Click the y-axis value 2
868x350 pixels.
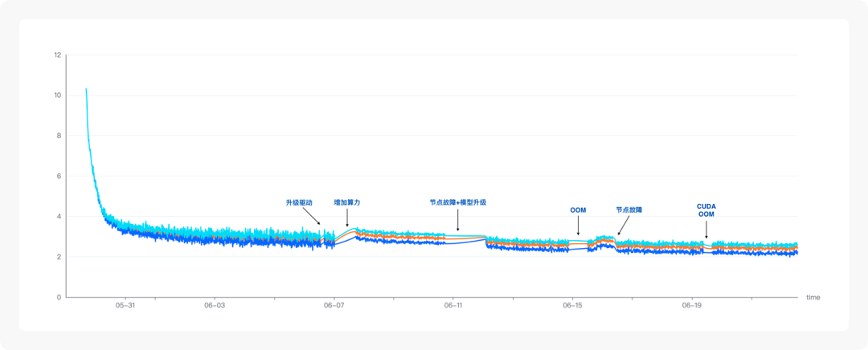click(59, 257)
